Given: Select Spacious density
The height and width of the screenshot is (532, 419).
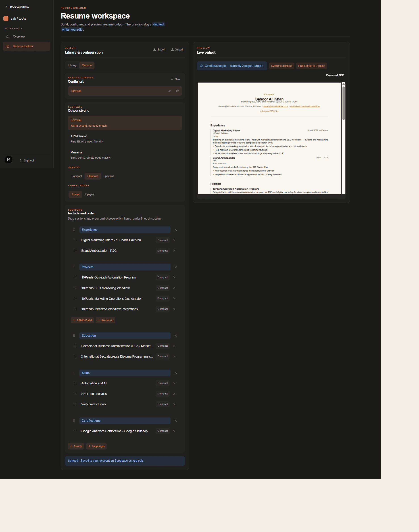Looking at the screenshot, I should 109,176.
